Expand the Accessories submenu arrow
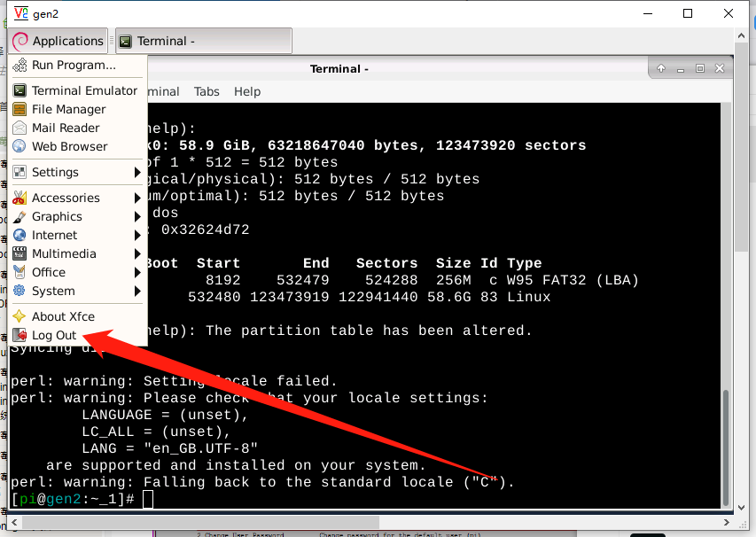Viewport: 756px width, 537px height. (x=137, y=198)
